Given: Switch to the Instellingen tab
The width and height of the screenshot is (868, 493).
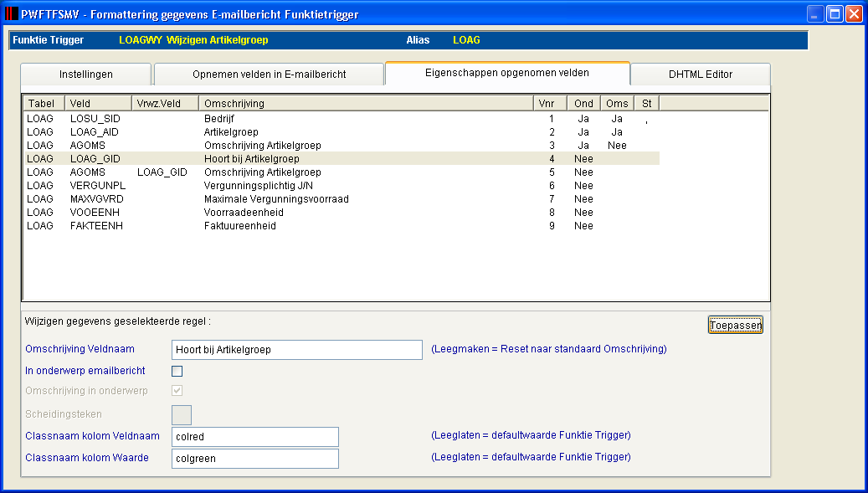Looking at the screenshot, I should 86,74.
